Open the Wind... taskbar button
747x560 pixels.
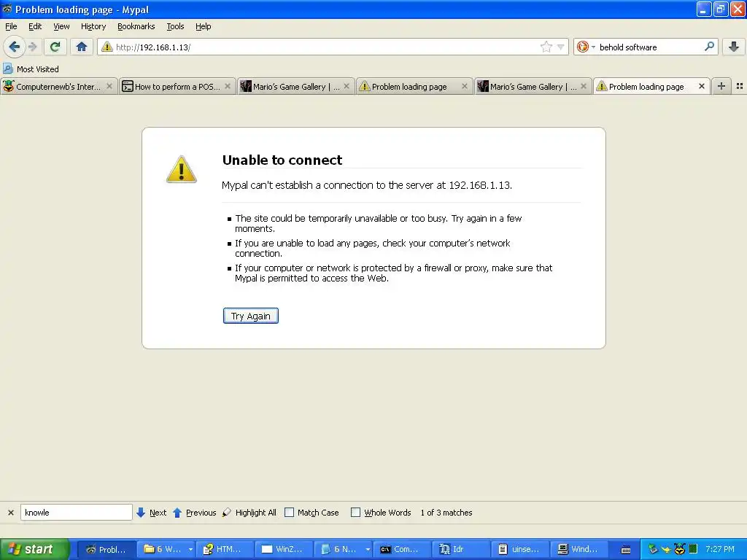click(x=579, y=549)
